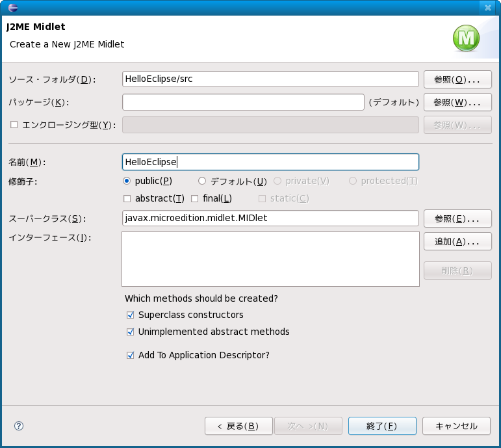Uncheck Superclass constructors option
501x448 pixels.
[x=131, y=315]
